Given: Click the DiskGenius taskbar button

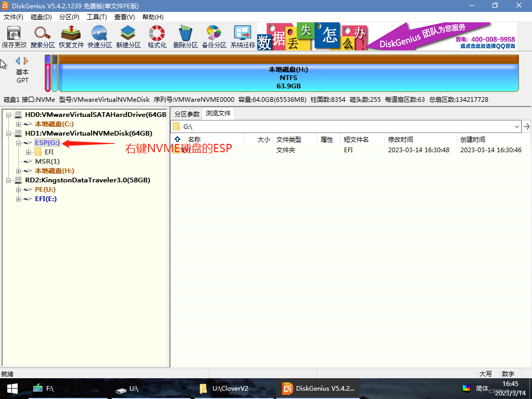Looking at the screenshot, I should tap(318, 389).
